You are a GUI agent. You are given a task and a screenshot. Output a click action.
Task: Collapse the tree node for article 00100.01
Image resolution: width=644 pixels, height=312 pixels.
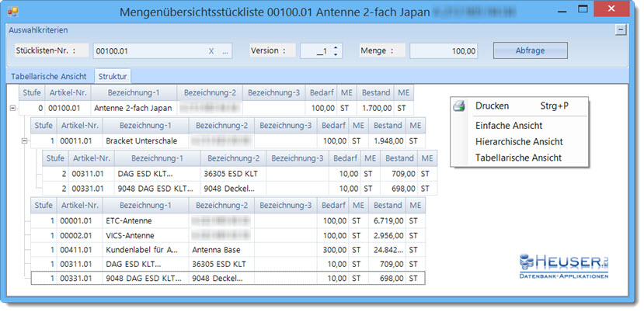tap(12, 109)
